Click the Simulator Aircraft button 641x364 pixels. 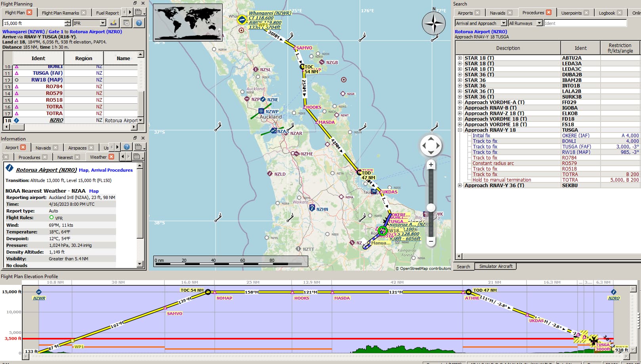(x=496, y=266)
